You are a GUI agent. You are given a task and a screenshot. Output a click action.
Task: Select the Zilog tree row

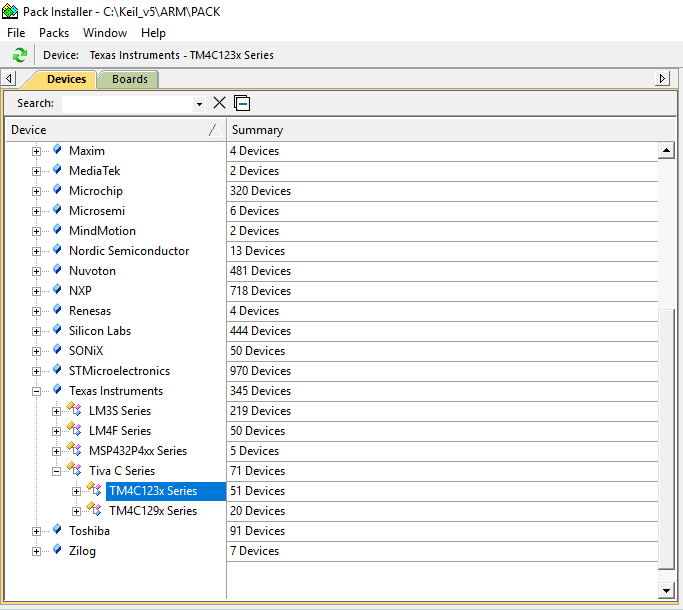82,551
